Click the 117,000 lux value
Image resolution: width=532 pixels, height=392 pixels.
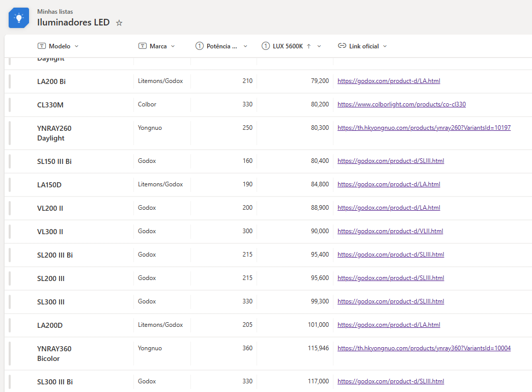pyautogui.click(x=318, y=381)
